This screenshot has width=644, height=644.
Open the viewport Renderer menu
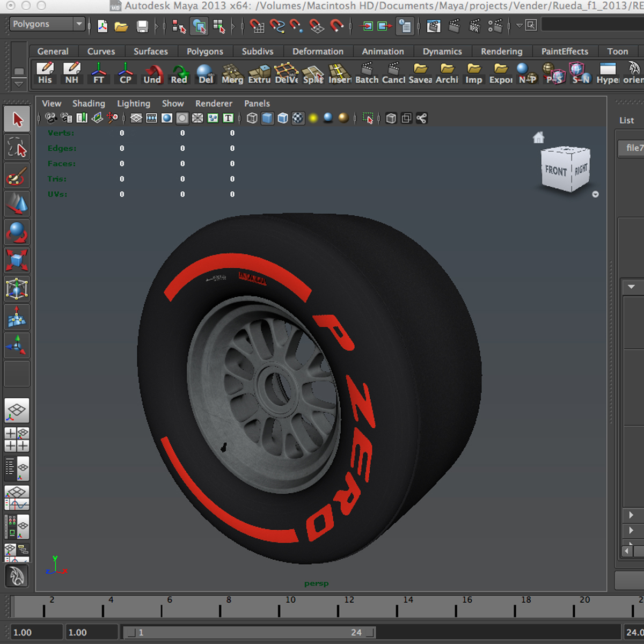click(x=214, y=104)
